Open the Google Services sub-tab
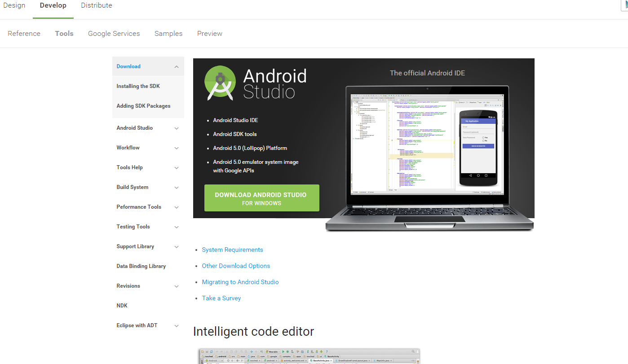The image size is (628, 364). tap(114, 34)
